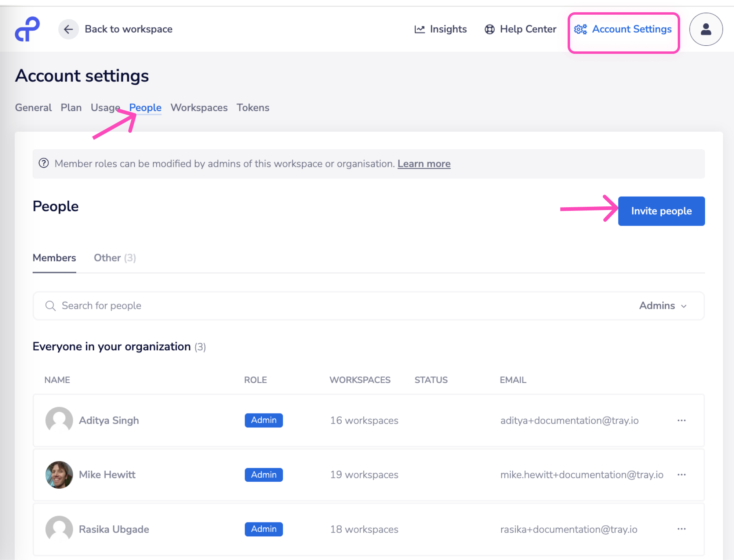This screenshot has width=734, height=560.
Task: Open more options for Aditya Singh
Action: point(681,420)
